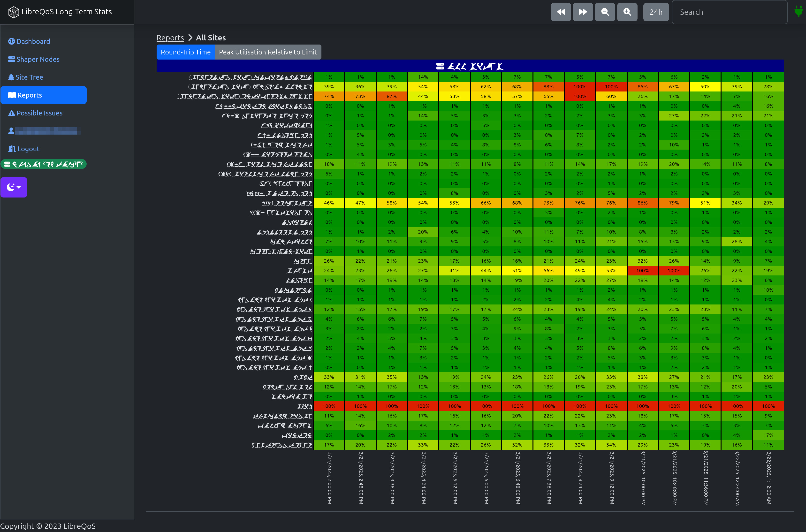Zoom out the time range
This screenshot has width=806, height=532.
coord(605,12)
